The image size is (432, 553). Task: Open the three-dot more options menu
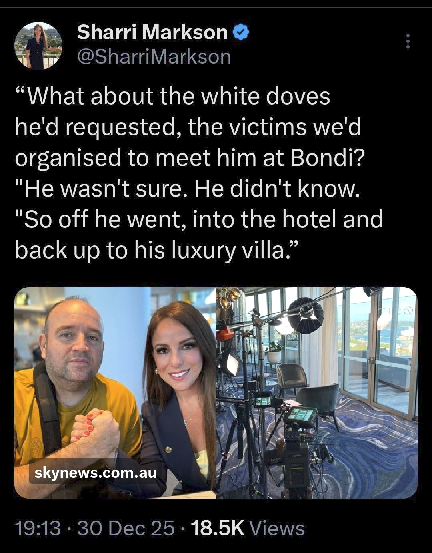pyautogui.click(x=408, y=42)
